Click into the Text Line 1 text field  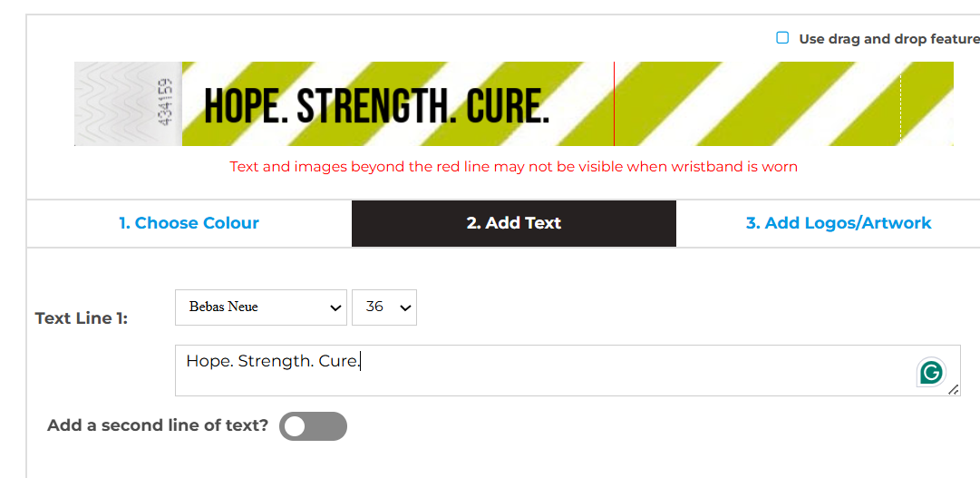544,370
